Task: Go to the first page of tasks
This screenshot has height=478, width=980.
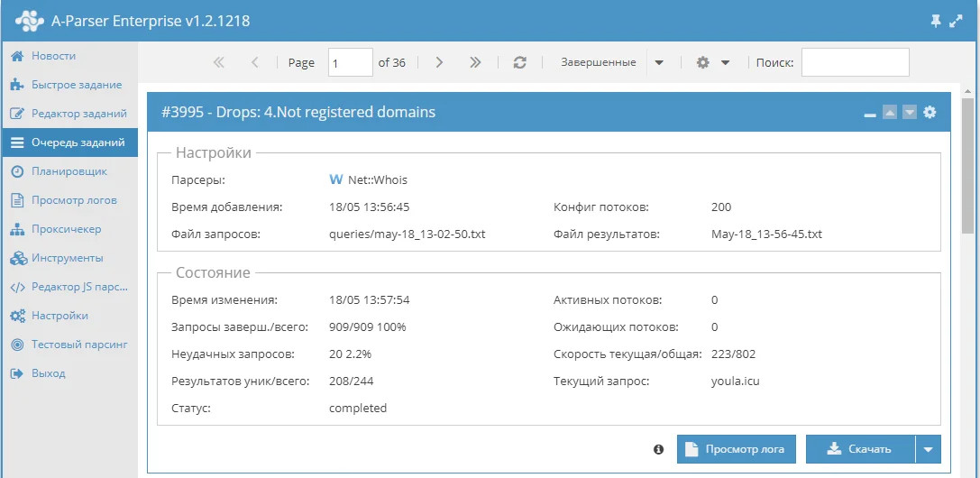Action: pos(218,62)
